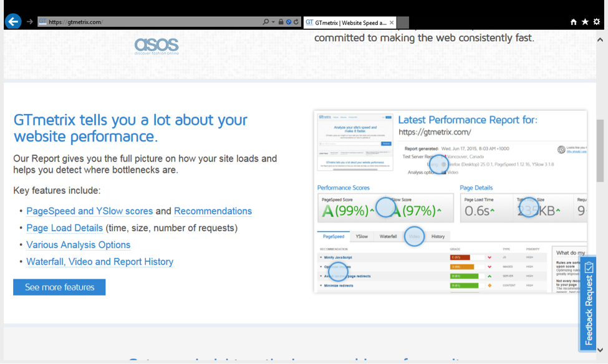Image resolution: width=608 pixels, height=364 pixels.
Task: Click the YSlow tab in report preview
Action: [x=362, y=236]
